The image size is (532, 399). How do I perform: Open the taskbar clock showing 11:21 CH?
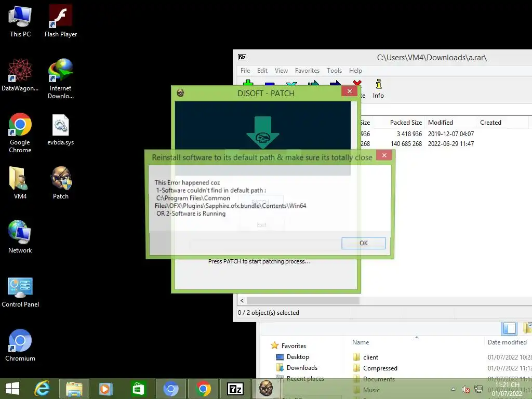pos(507,389)
